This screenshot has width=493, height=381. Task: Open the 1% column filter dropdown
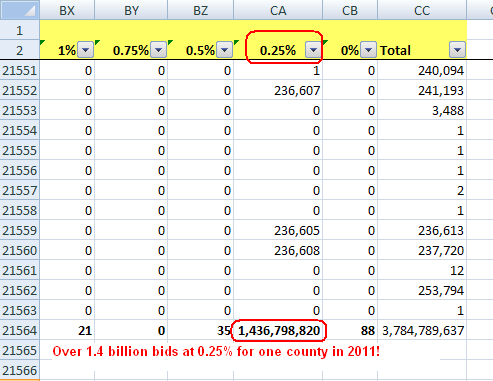tap(85, 50)
